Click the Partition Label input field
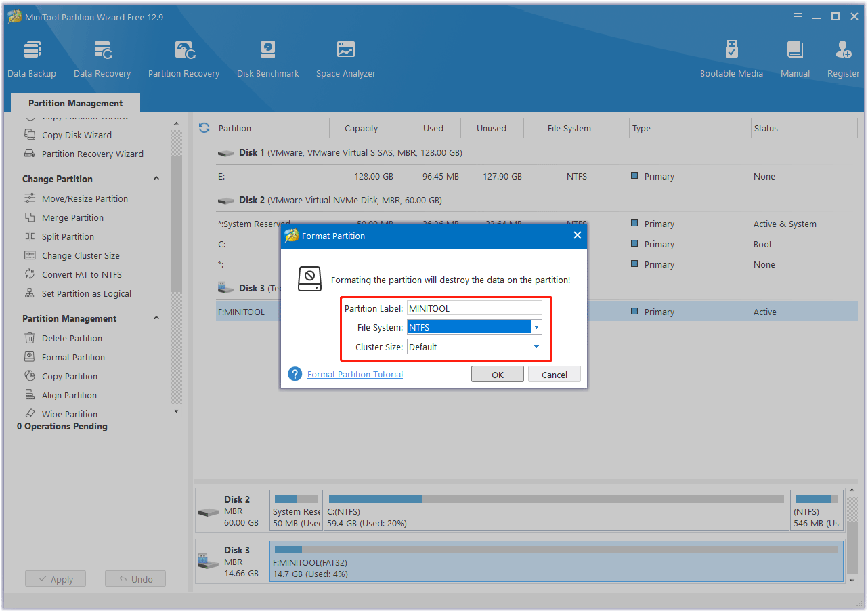This screenshot has height=611, width=868. (474, 308)
